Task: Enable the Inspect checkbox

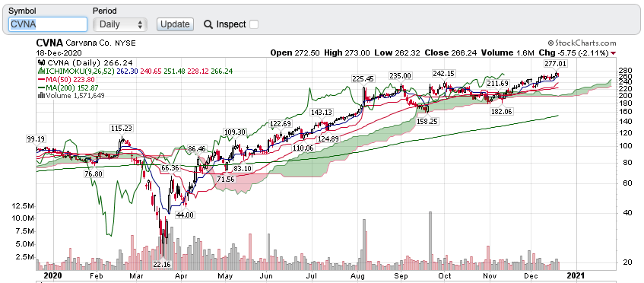Action: tap(254, 24)
